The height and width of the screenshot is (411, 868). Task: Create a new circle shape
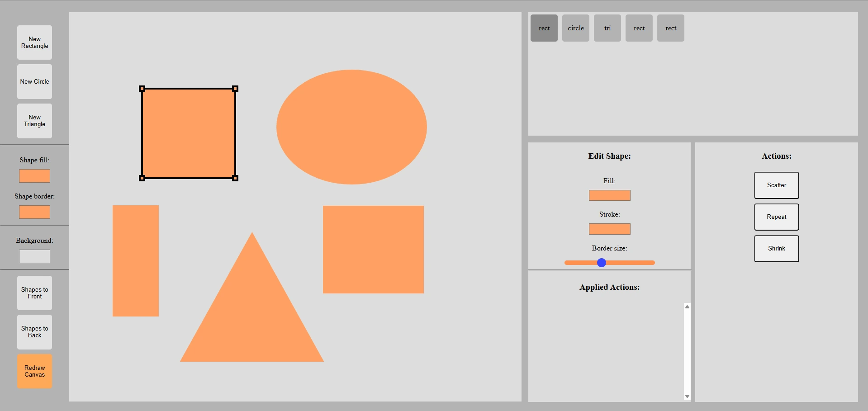34,81
